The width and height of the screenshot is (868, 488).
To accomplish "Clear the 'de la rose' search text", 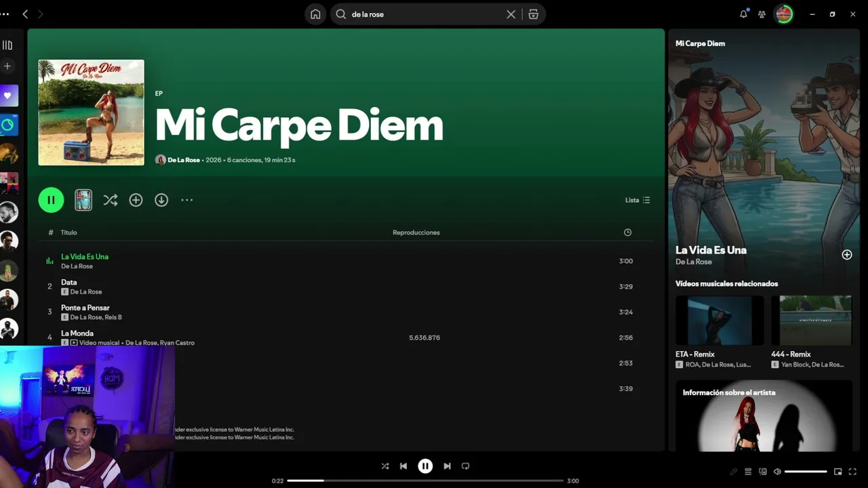I will point(511,14).
